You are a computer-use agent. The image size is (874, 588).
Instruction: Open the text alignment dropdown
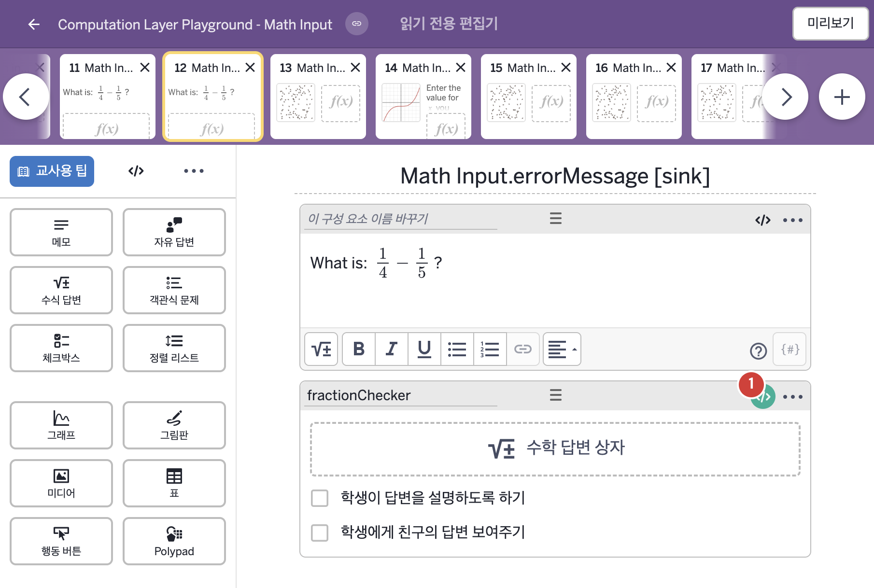[x=562, y=349]
